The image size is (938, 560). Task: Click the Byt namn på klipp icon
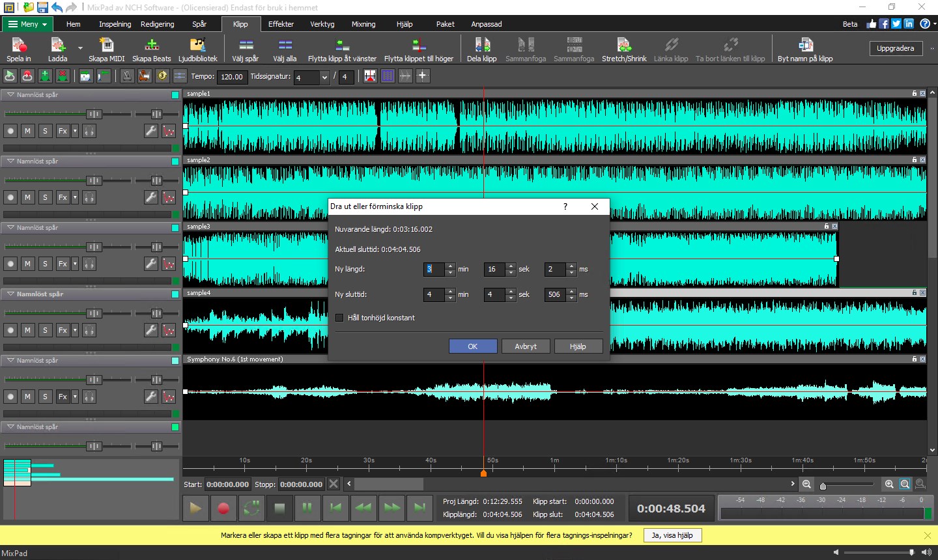(805, 49)
